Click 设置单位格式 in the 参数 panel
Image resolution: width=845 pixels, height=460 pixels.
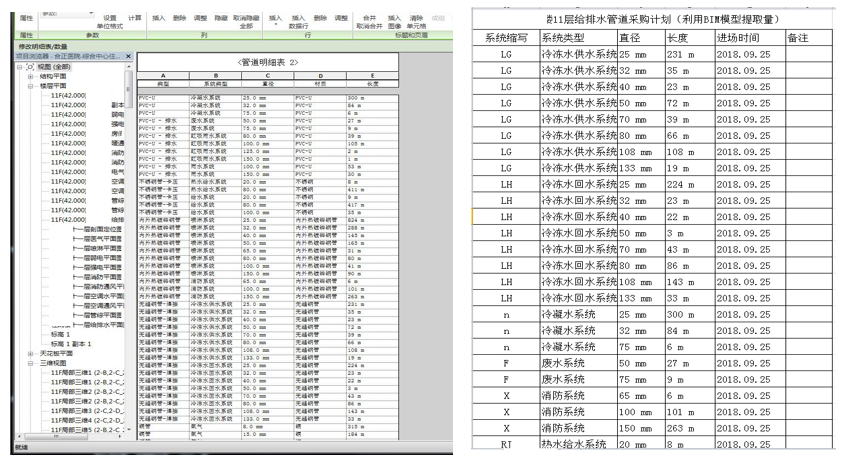[x=110, y=22]
